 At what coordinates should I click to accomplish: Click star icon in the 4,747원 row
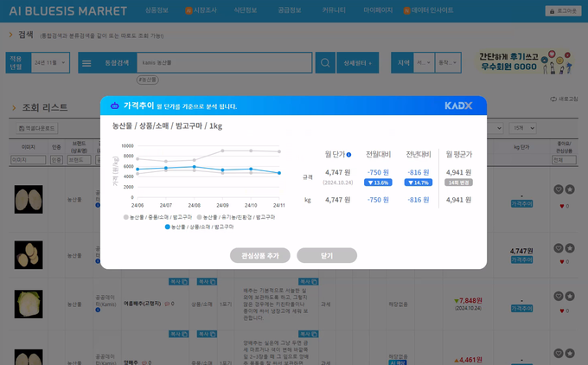tap(570, 248)
